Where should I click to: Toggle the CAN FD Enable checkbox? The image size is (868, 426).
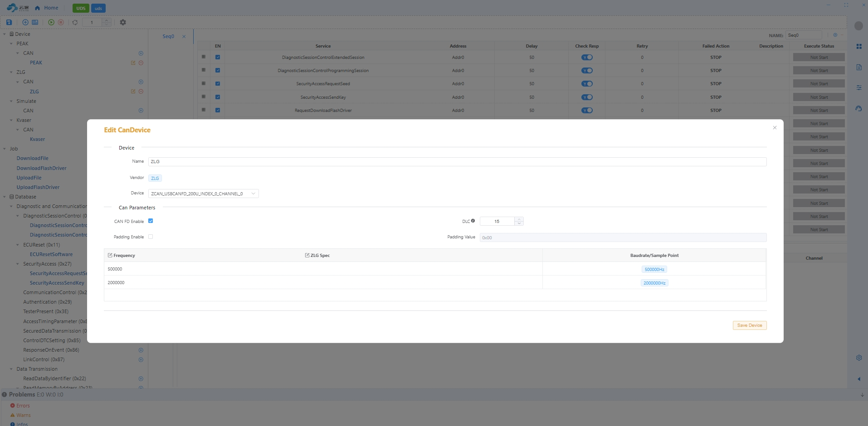click(151, 221)
